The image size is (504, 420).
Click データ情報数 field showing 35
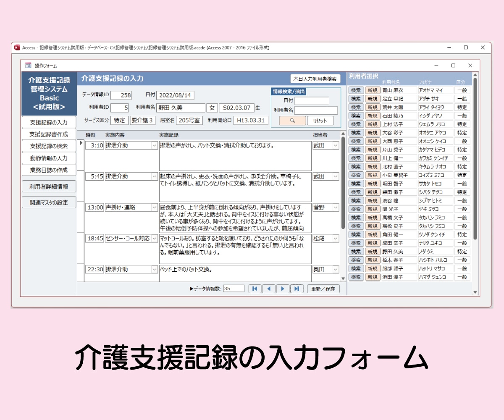coord(234,289)
